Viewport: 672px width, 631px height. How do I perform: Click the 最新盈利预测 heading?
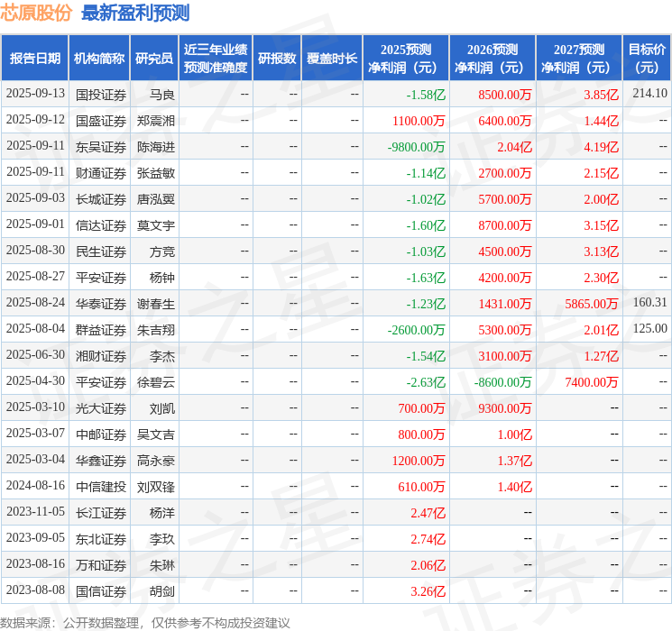click(135, 14)
